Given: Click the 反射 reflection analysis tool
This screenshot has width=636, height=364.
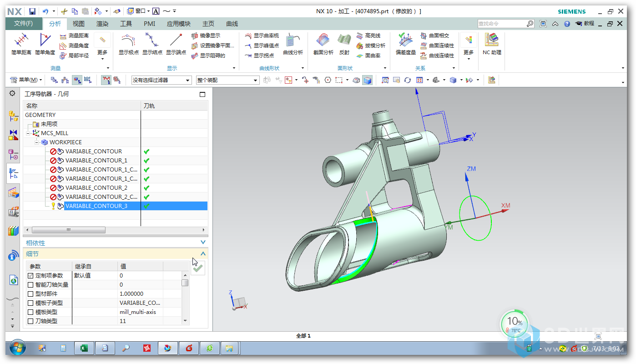Looking at the screenshot, I should click(344, 45).
